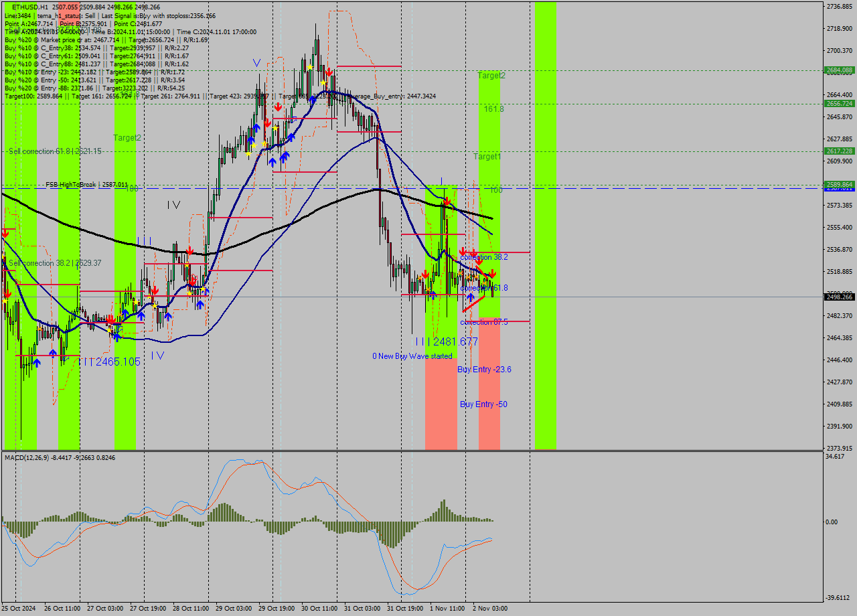Click the 'Target100: 2589.864' summary line
857x616 pixels.
(220, 96)
